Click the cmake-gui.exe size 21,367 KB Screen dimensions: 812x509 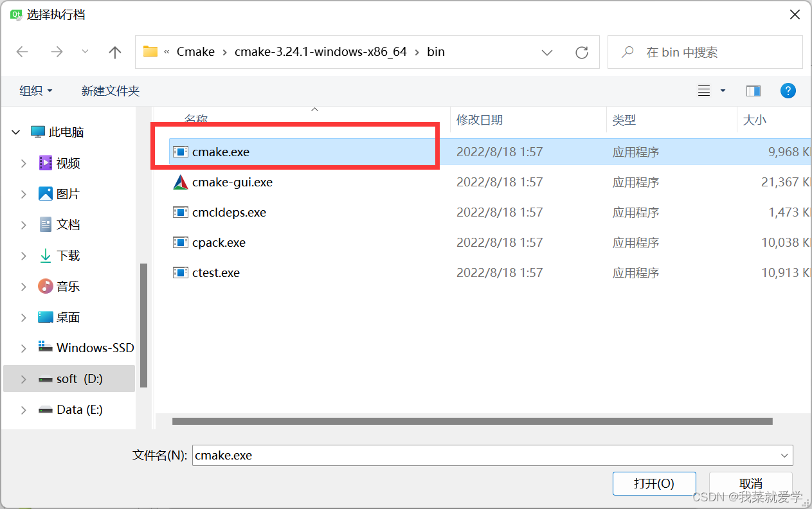point(786,183)
